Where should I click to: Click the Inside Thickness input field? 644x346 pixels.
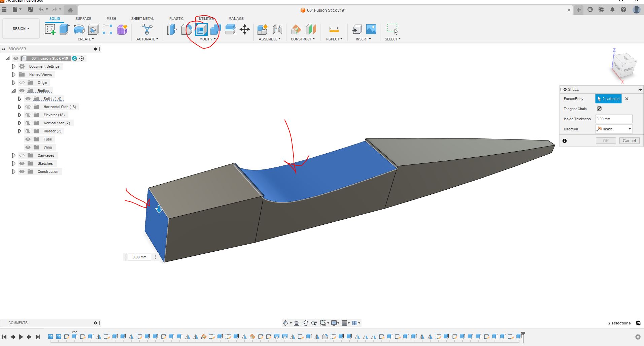tap(613, 119)
